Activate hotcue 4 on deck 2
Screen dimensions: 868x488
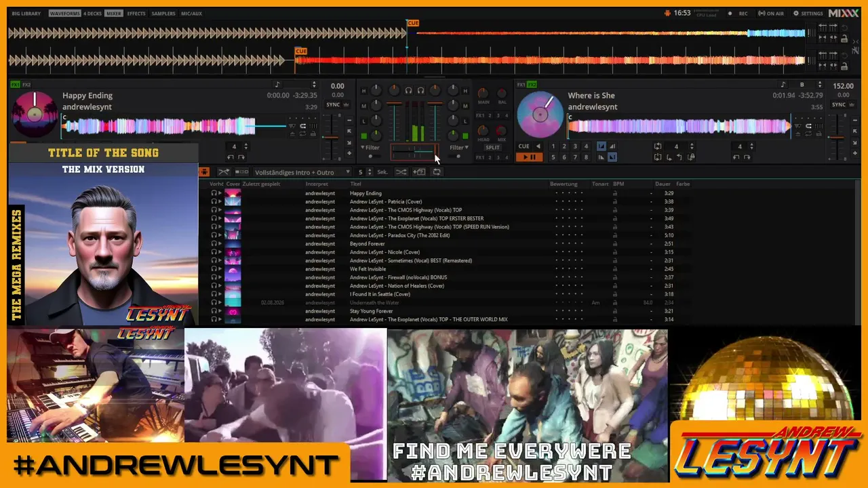pyautogui.click(x=586, y=146)
